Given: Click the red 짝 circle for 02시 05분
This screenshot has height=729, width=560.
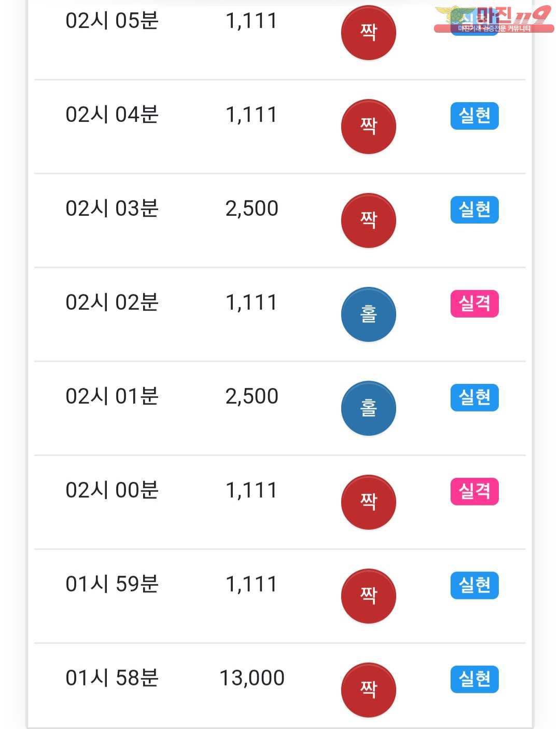Looking at the screenshot, I should pos(368,33).
